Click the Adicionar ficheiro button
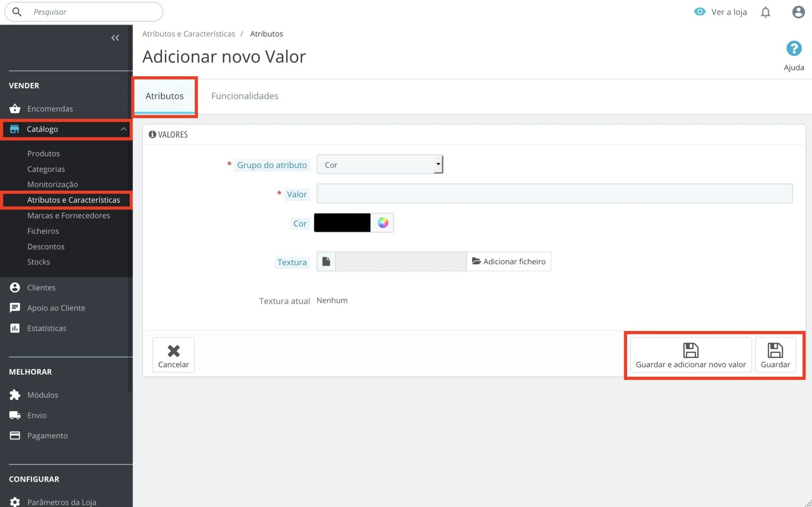Image resolution: width=812 pixels, height=507 pixels. coord(509,261)
